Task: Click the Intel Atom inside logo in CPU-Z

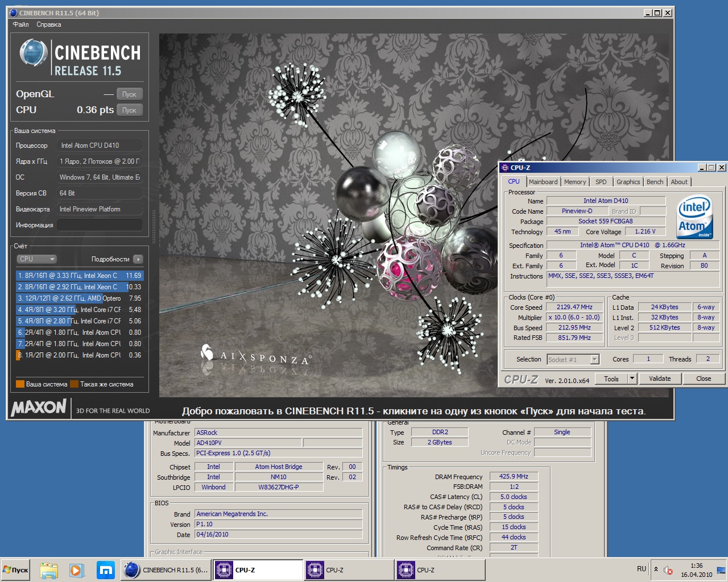Action: click(x=694, y=217)
